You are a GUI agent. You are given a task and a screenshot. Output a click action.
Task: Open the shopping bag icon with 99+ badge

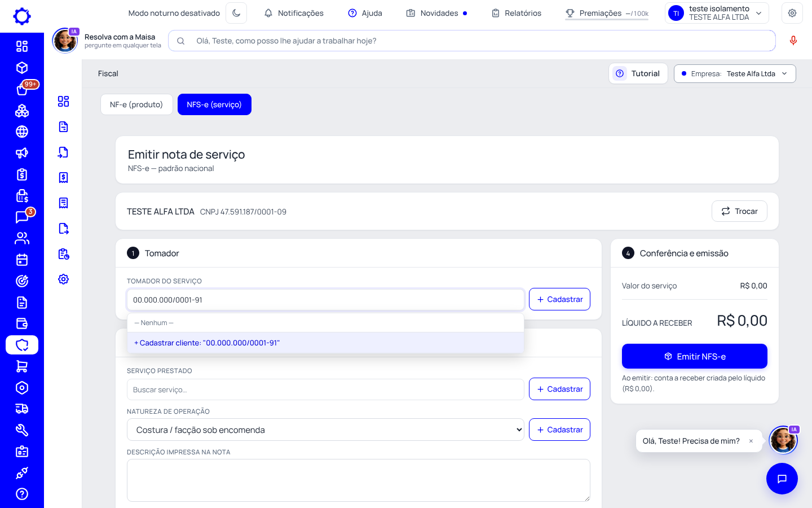coord(22,89)
